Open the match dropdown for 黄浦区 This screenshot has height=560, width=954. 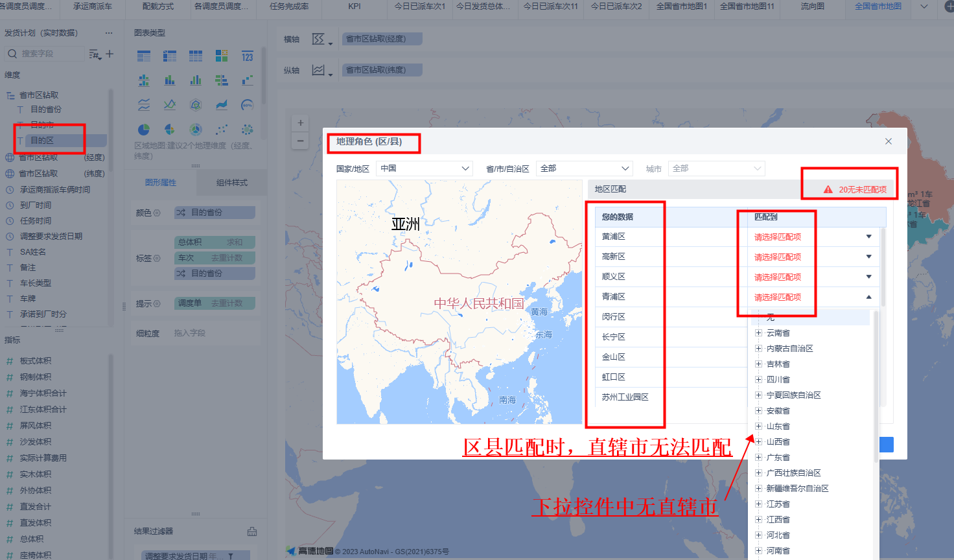point(868,237)
